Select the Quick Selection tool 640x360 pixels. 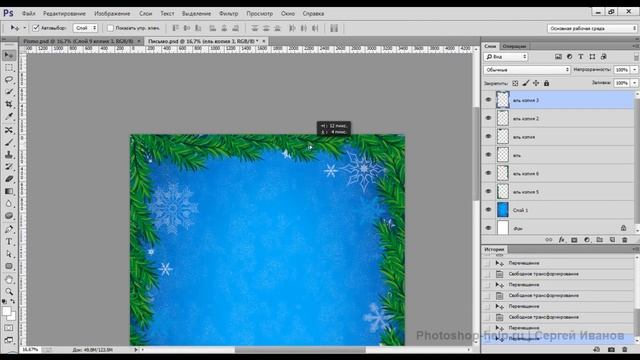[9, 92]
